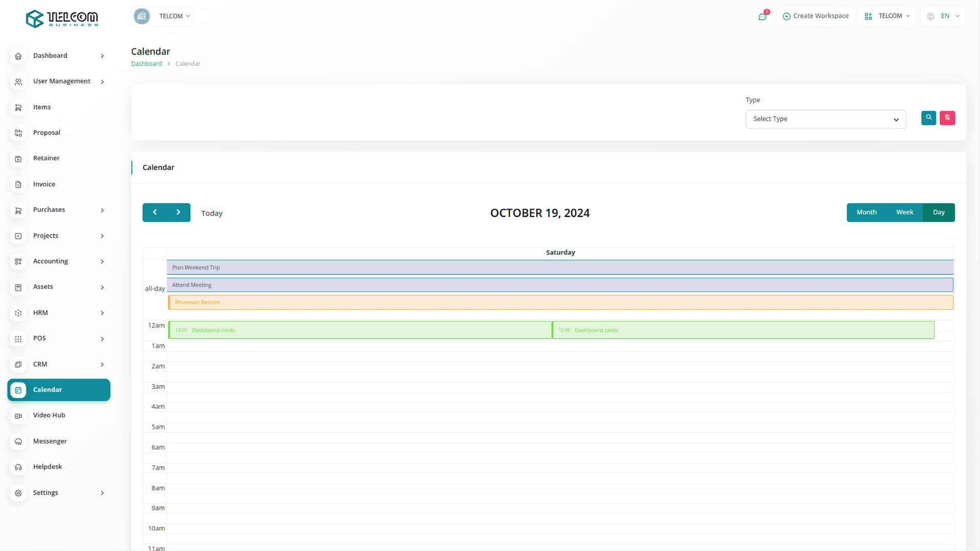Click the teal search filter icon
Viewport: 980px width, 551px height.
click(928, 118)
